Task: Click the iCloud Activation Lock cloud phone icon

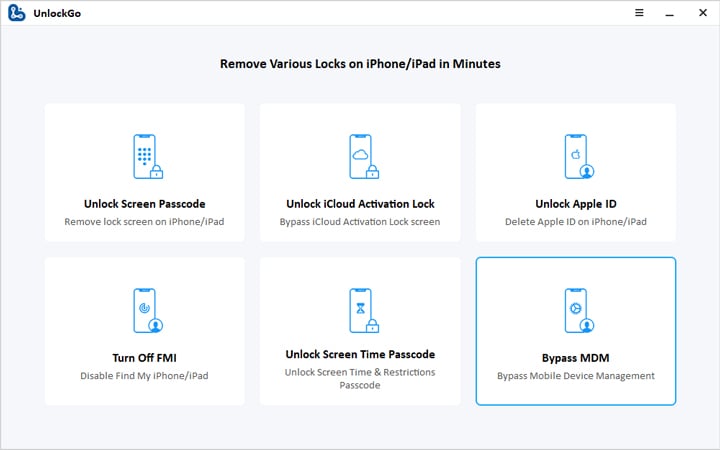Action: coord(364,157)
